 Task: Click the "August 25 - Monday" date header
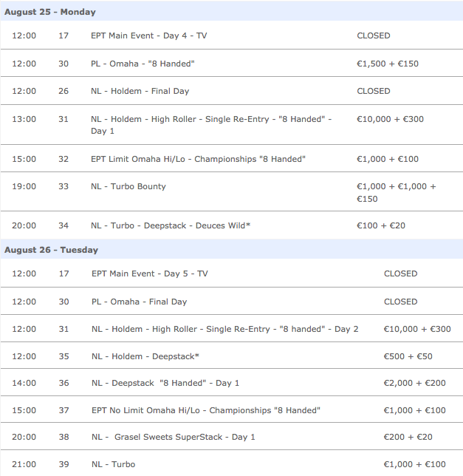[50, 12]
